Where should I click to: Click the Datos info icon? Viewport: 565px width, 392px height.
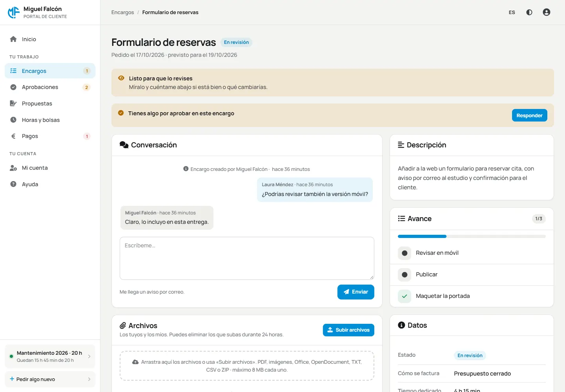click(x=401, y=325)
